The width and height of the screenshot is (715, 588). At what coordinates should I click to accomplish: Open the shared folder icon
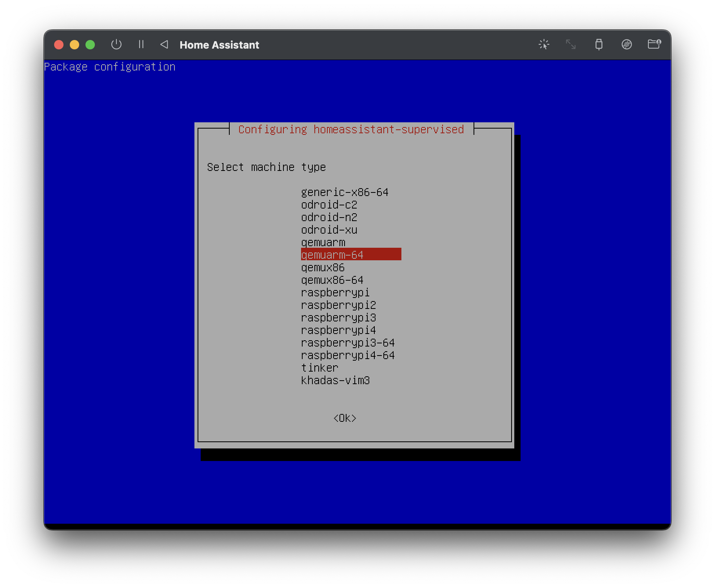click(654, 44)
